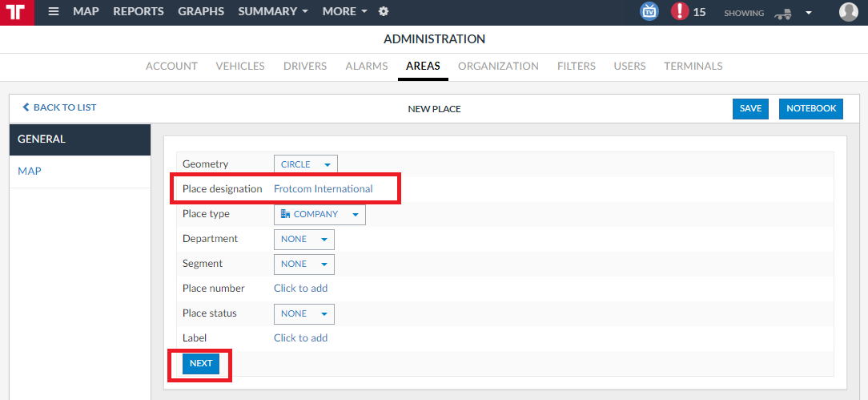The width and height of the screenshot is (868, 400).
Task: Open the settings gear icon
Action: 383,12
